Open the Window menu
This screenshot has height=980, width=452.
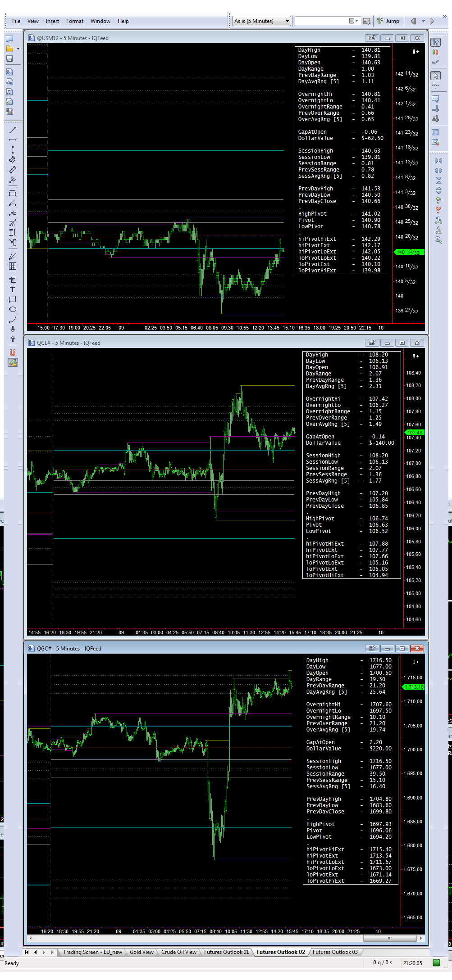pos(100,21)
